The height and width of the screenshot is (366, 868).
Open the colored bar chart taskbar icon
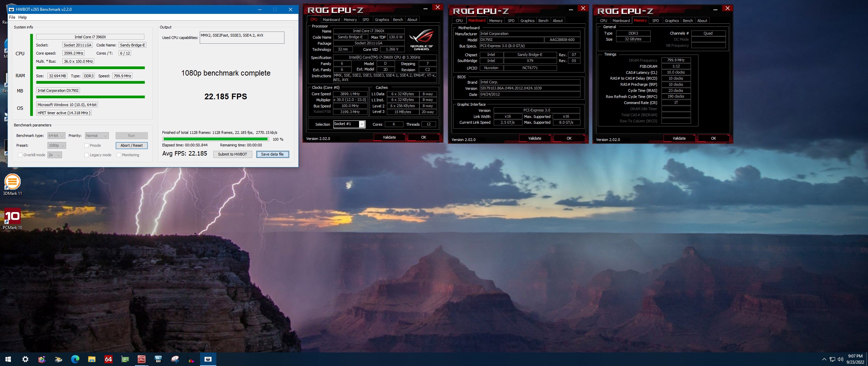[x=191, y=359]
